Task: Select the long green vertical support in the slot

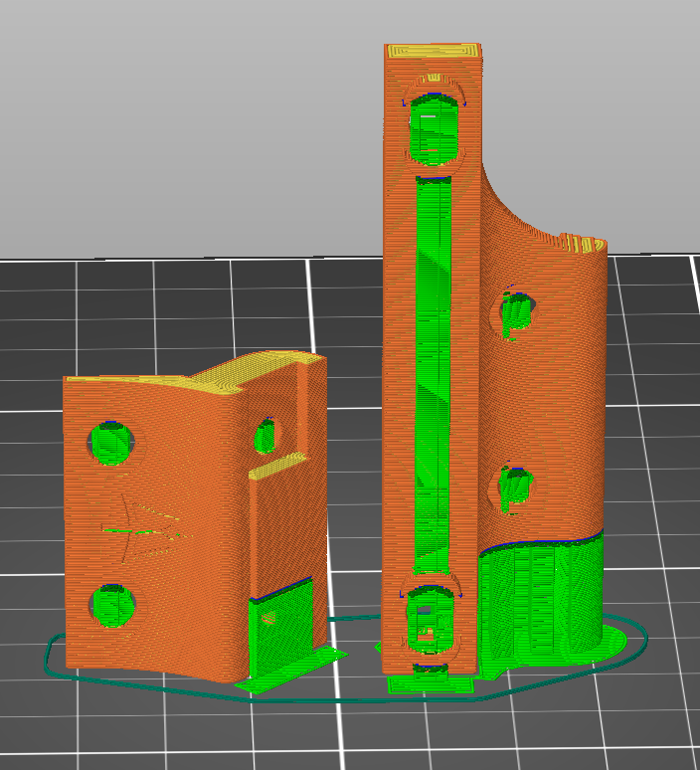Action: click(433, 368)
